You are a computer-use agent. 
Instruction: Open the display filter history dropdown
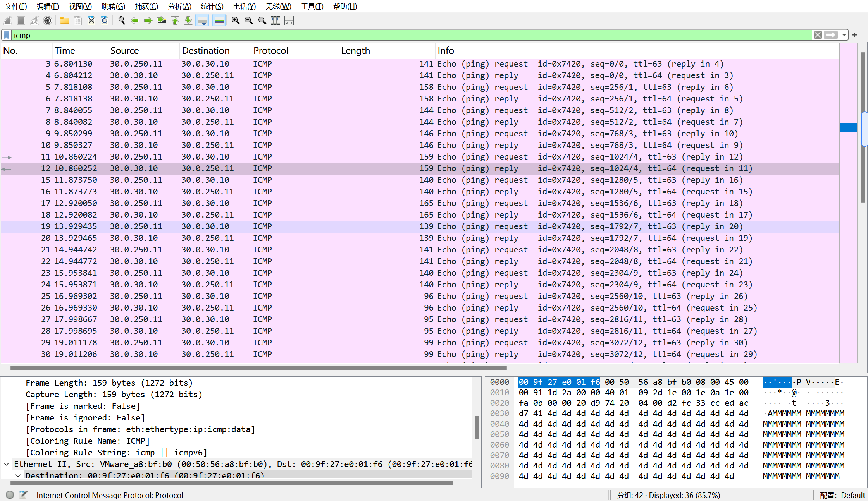(x=844, y=35)
